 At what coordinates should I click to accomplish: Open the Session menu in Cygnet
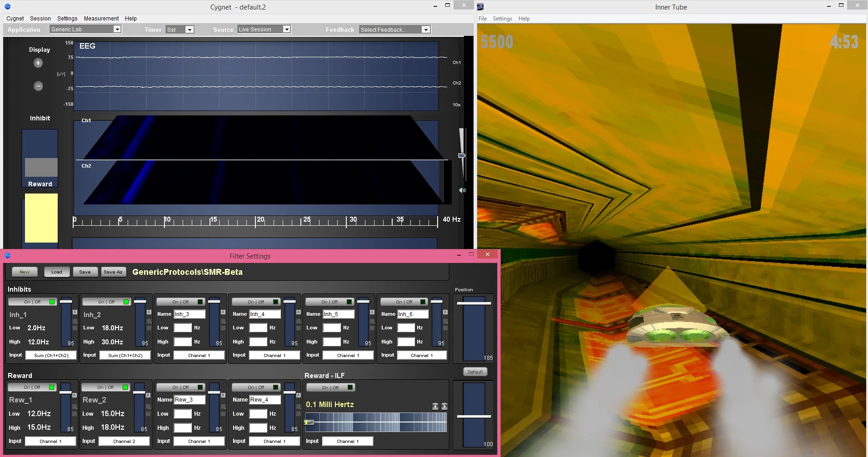coord(40,19)
